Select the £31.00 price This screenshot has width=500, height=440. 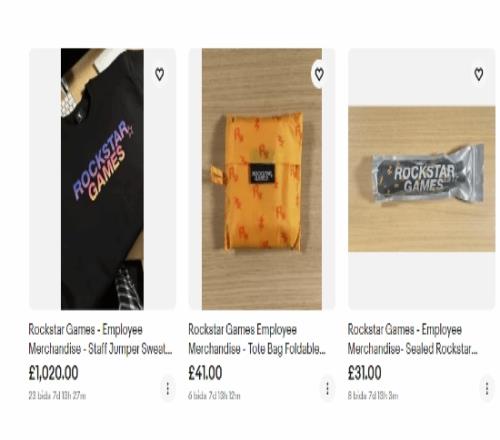pyautogui.click(x=364, y=373)
